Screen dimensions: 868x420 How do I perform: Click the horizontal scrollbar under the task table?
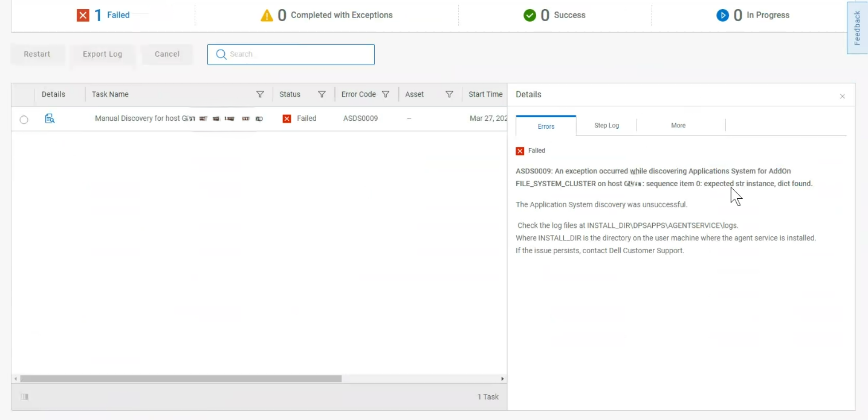(178, 379)
